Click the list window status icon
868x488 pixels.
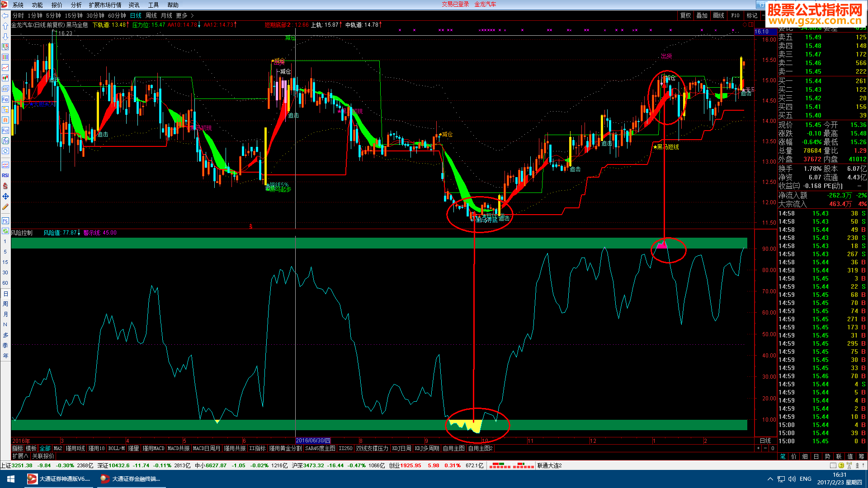(833, 465)
